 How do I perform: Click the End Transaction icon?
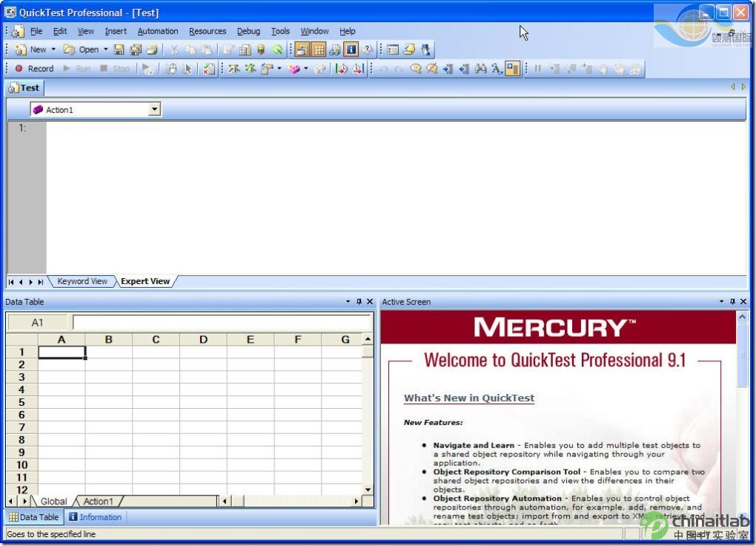pyautogui.click(x=358, y=68)
